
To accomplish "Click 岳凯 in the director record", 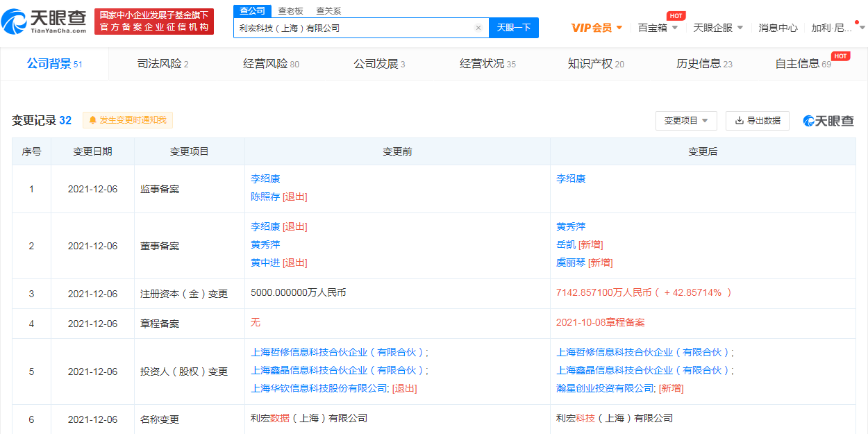I will (566, 244).
